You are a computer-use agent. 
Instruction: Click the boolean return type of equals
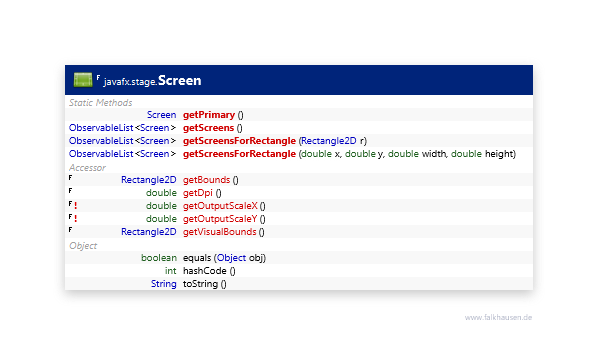[159, 258]
